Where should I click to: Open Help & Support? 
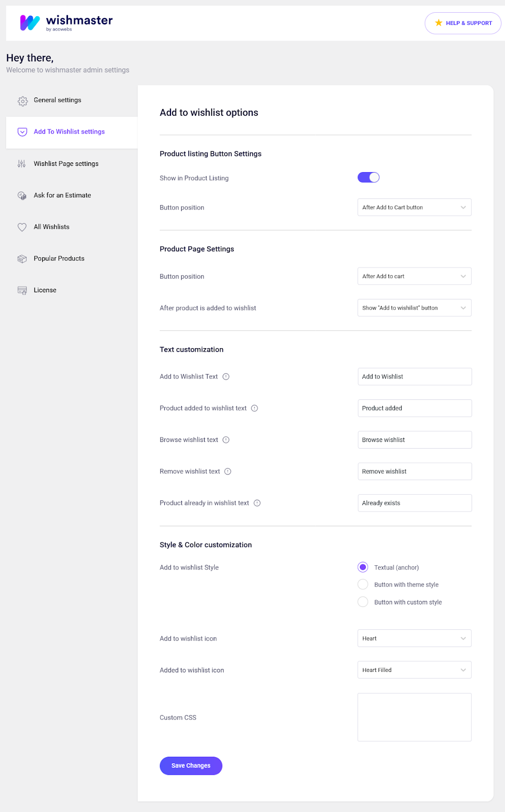tap(463, 23)
